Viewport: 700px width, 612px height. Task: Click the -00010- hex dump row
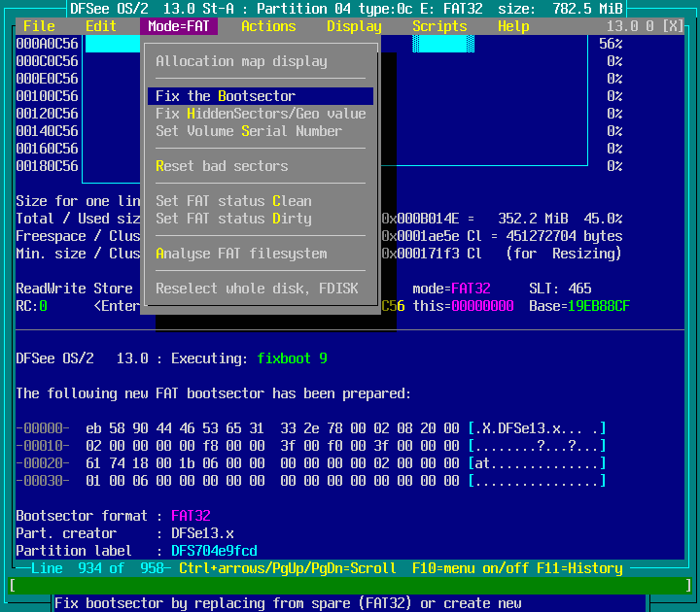[x=311, y=446]
